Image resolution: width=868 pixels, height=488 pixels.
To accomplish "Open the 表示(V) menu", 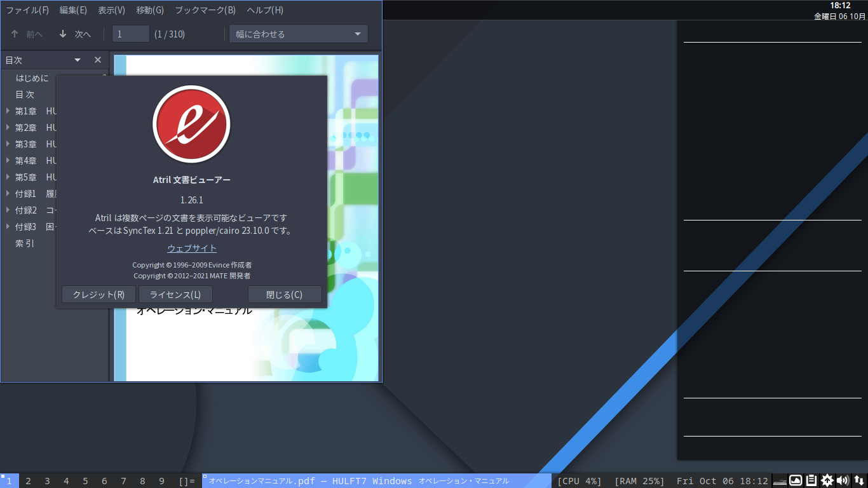I will 111,10.
